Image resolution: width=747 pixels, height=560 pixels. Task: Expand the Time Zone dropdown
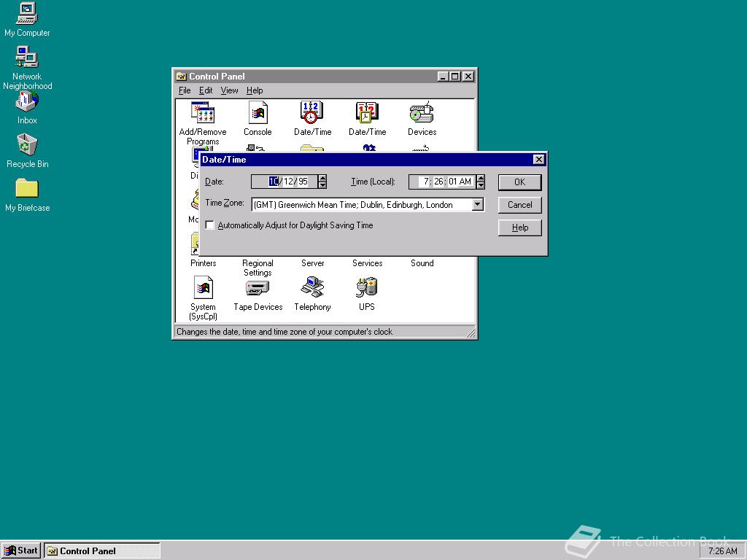click(x=477, y=205)
